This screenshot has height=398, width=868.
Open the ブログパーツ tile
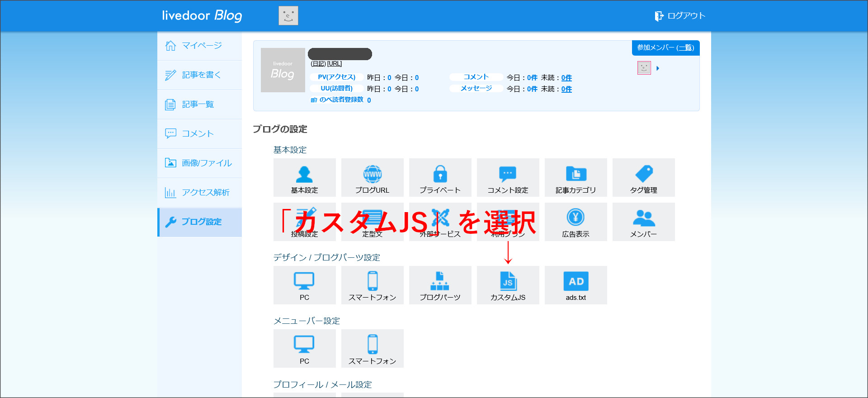[440, 285]
